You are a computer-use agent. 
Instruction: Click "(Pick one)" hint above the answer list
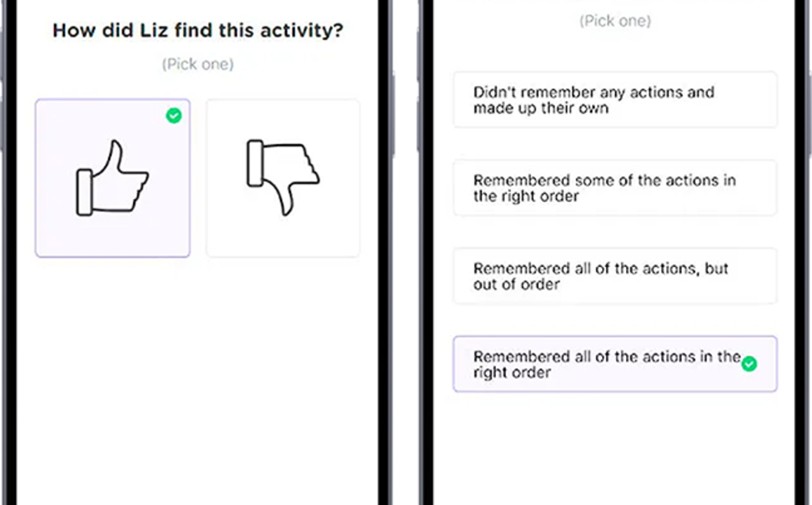614,21
